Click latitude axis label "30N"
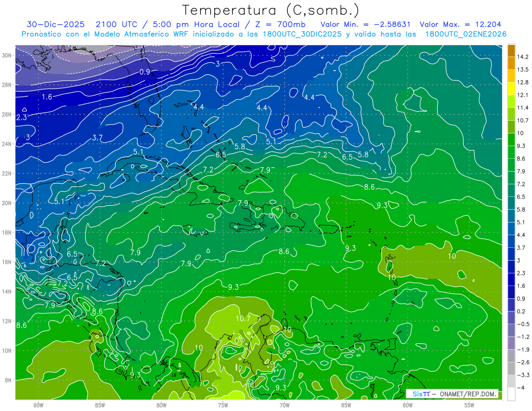 click(x=7, y=55)
